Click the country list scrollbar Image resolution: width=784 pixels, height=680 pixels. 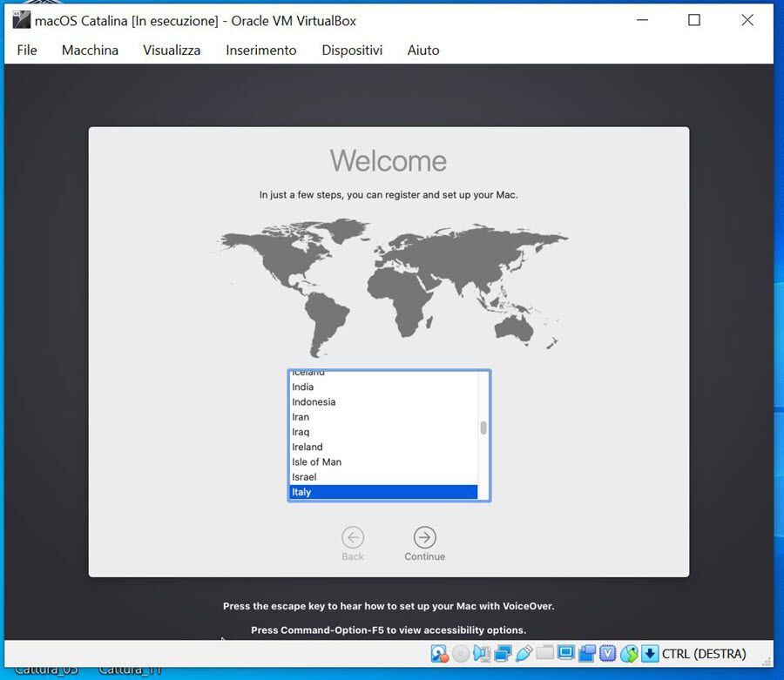tap(482, 427)
